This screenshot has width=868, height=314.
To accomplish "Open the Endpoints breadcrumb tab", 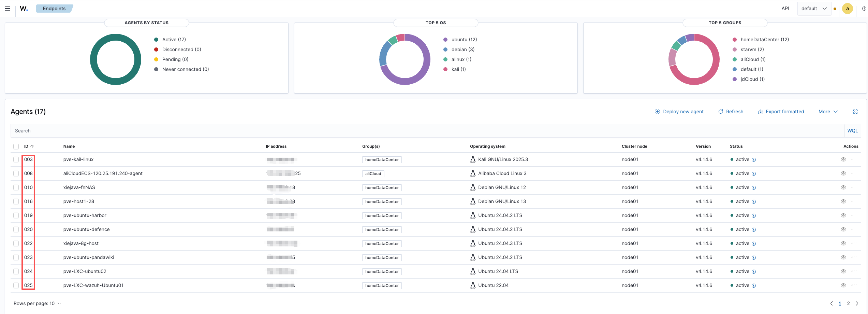I will point(54,9).
